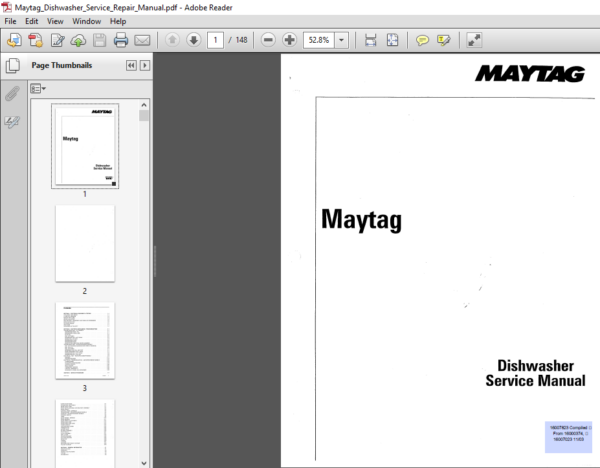Click the thumbnails scrollbar up arrow
Viewport: 600px width, 468px height.
click(144, 105)
